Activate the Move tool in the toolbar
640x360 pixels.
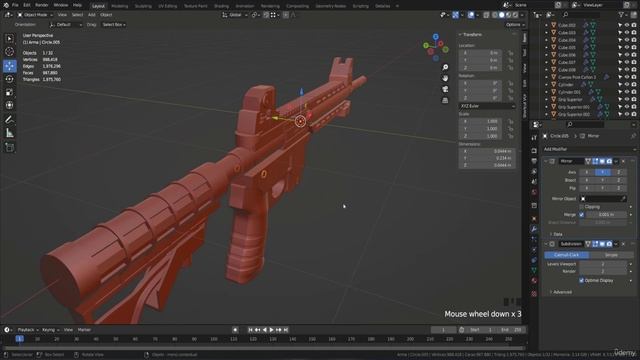[x=9, y=65]
